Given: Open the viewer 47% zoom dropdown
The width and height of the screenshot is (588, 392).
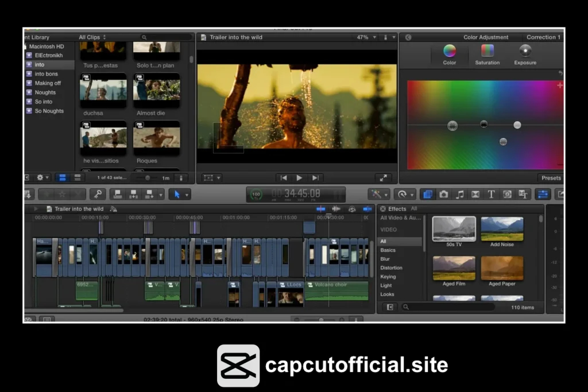Looking at the screenshot, I should click(365, 37).
